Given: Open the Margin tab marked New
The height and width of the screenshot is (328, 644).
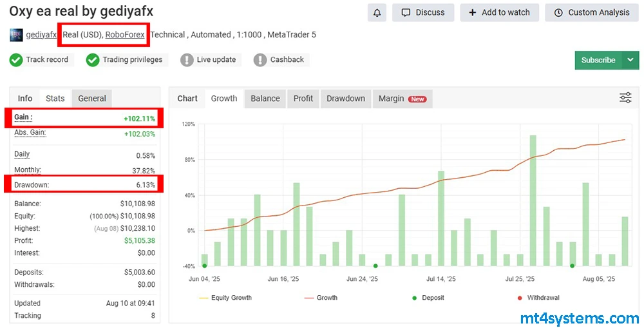Looking at the screenshot, I should coord(401,99).
